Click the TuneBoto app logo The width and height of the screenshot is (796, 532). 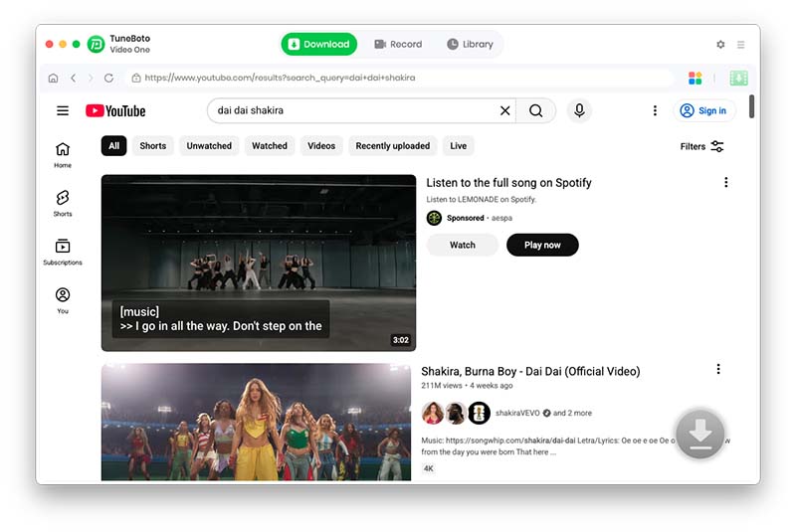tap(96, 44)
